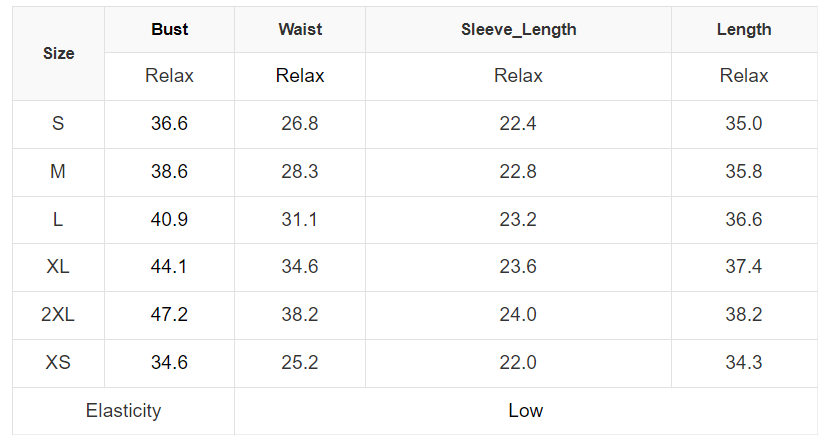The height and width of the screenshot is (441, 827).
Task: Select the S size row label
Action: [58, 124]
